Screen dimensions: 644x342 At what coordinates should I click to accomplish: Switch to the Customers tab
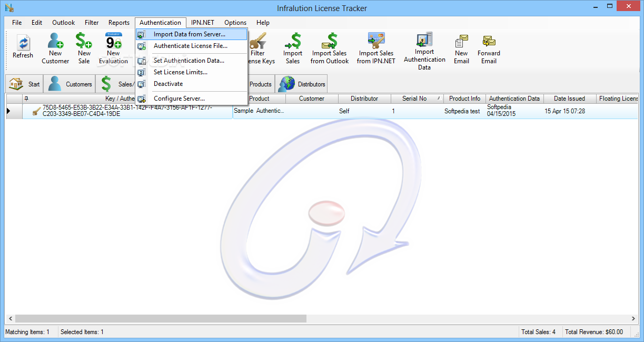coord(70,84)
